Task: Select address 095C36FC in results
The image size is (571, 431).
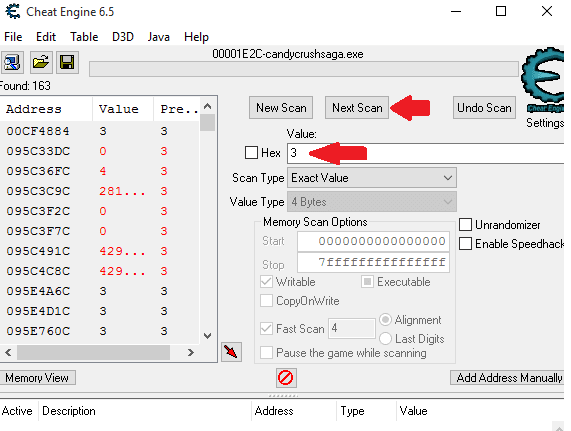Action: pos(38,171)
